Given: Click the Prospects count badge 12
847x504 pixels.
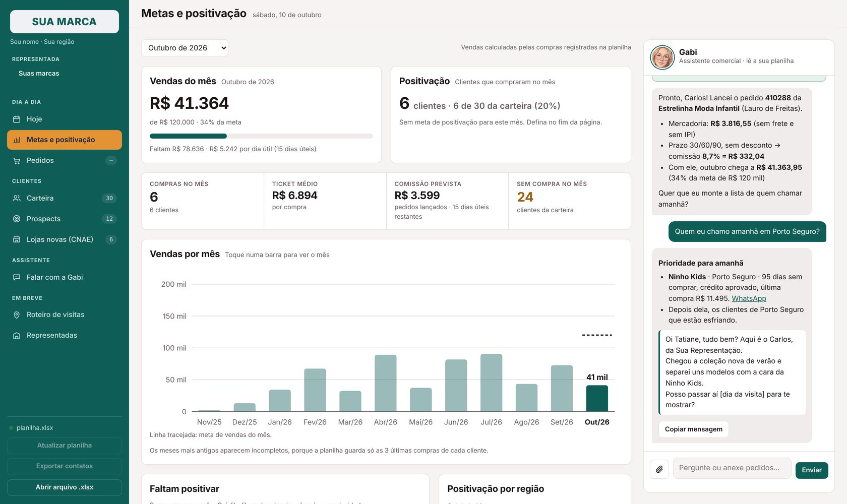Looking at the screenshot, I should [109, 219].
